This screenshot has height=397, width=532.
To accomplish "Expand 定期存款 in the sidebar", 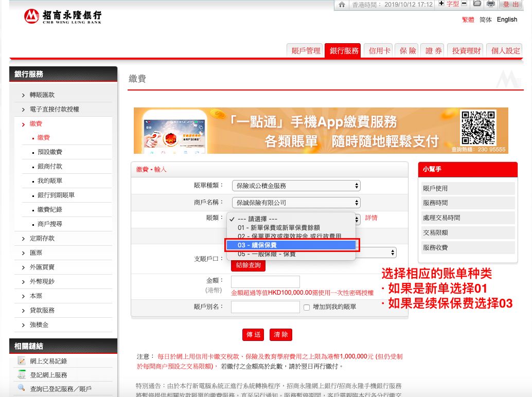I will click(42, 238).
